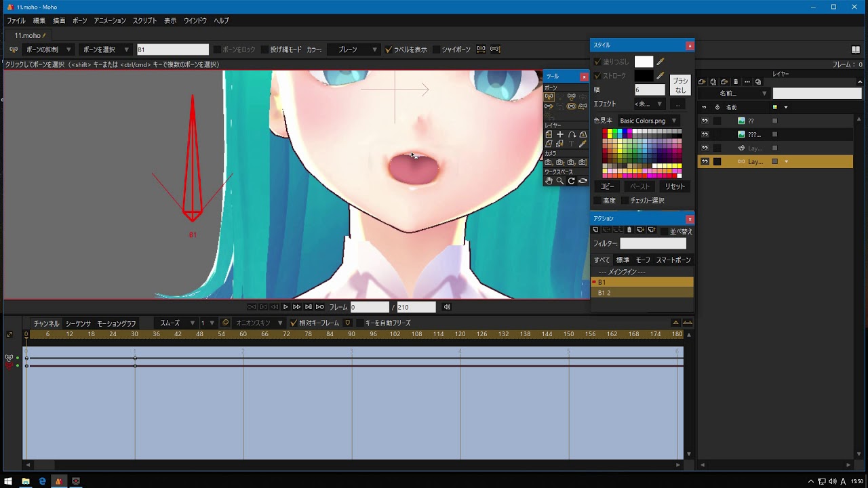
Task: Choose the Set Origin plus tool
Action: point(560,135)
